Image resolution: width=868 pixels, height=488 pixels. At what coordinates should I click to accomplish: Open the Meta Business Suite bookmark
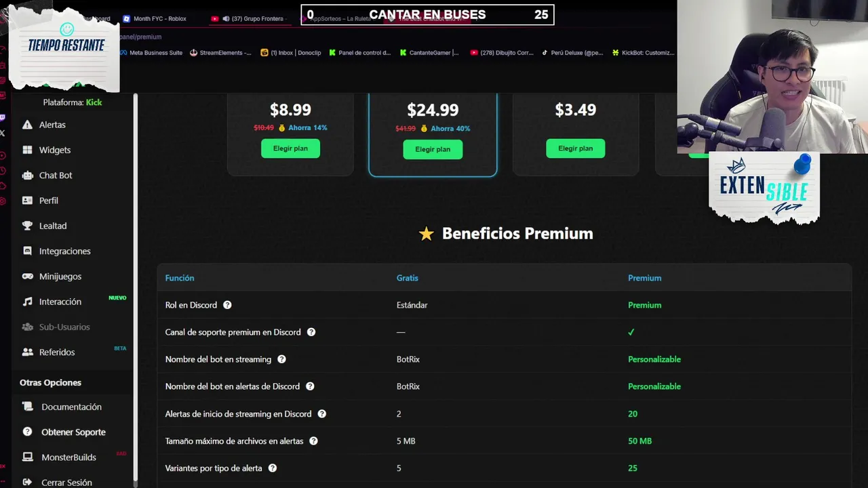(x=155, y=53)
